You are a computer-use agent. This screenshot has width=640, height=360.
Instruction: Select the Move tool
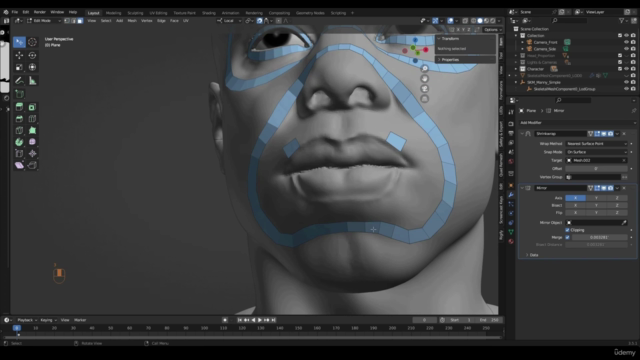(x=19, y=55)
